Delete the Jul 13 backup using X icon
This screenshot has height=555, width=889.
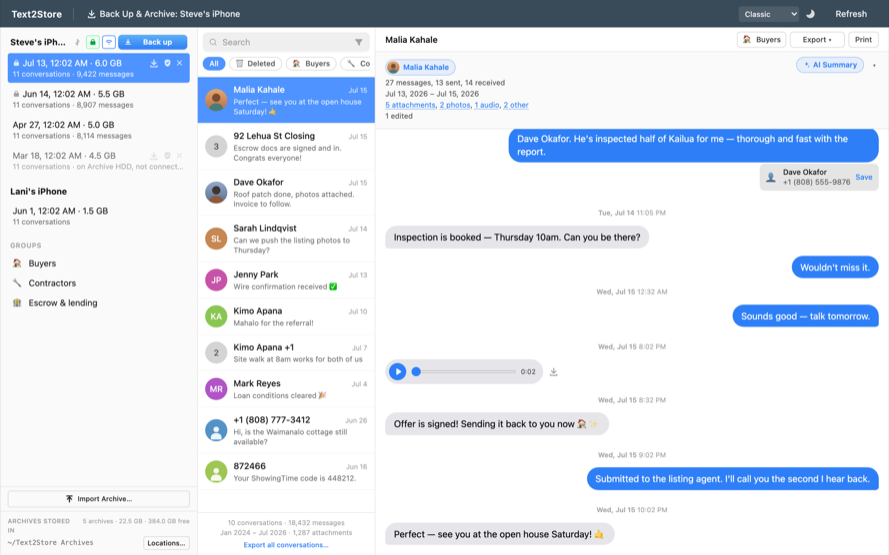click(180, 63)
